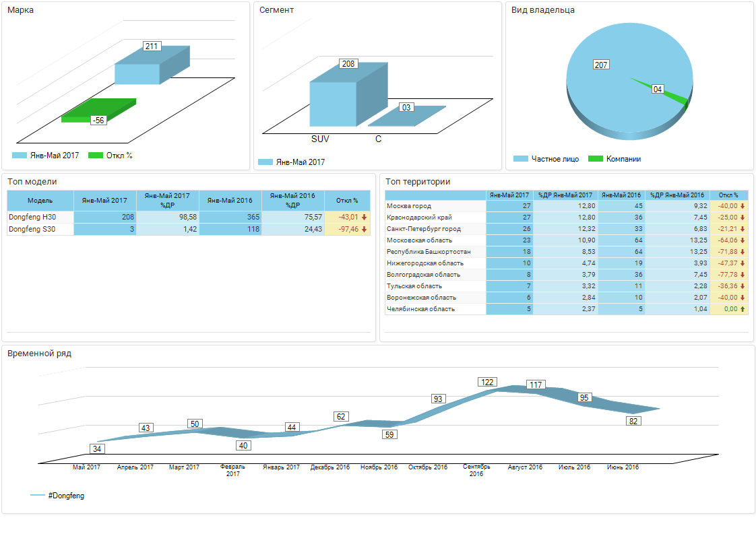Screen dimensions: 756x534
Task: Sort Топ модели by Янв-Май 2016 column
Action: click(x=230, y=201)
